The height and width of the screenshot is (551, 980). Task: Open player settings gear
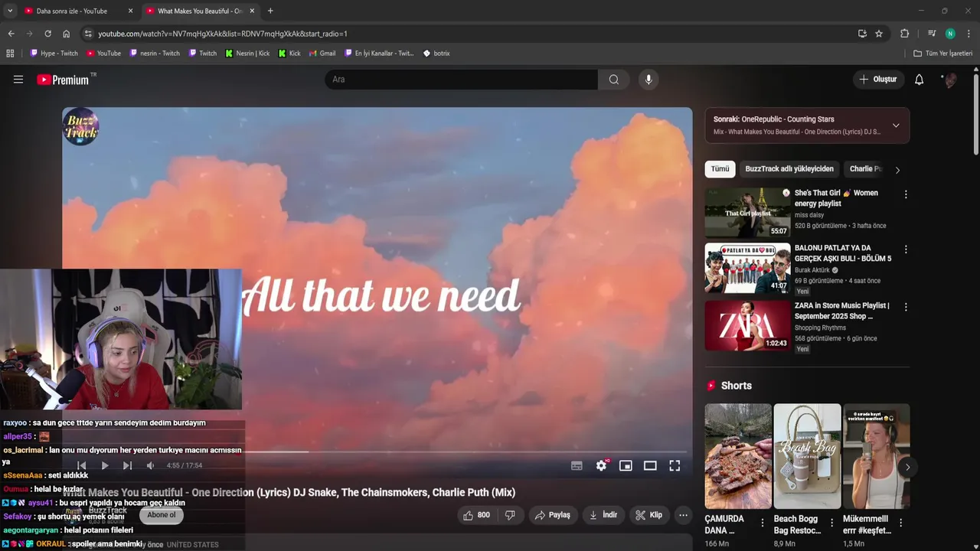(x=602, y=465)
